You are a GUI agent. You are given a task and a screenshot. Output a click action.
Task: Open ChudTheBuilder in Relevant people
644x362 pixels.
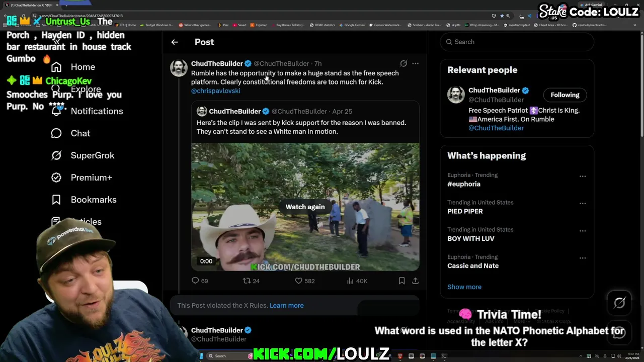[x=494, y=90]
